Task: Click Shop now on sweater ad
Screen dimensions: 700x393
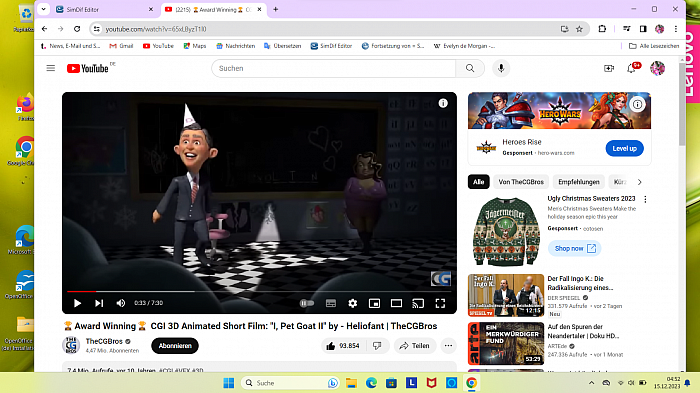Action: [575, 248]
